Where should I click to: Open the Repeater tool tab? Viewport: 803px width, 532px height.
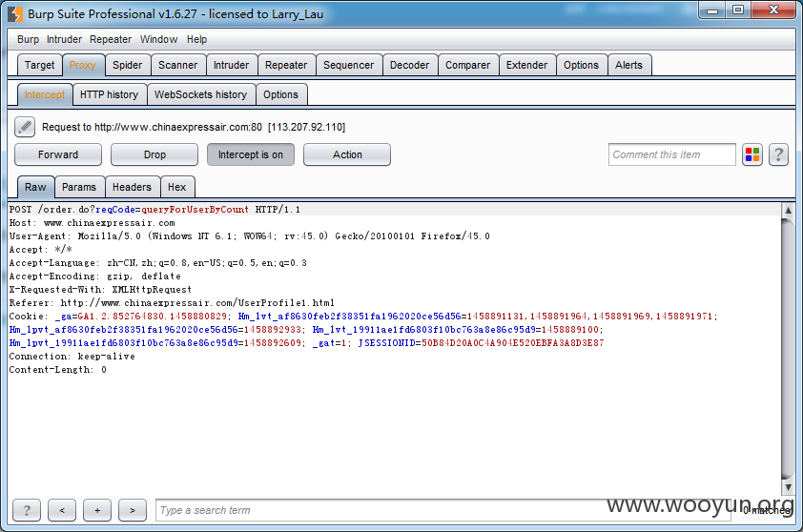(x=286, y=65)
